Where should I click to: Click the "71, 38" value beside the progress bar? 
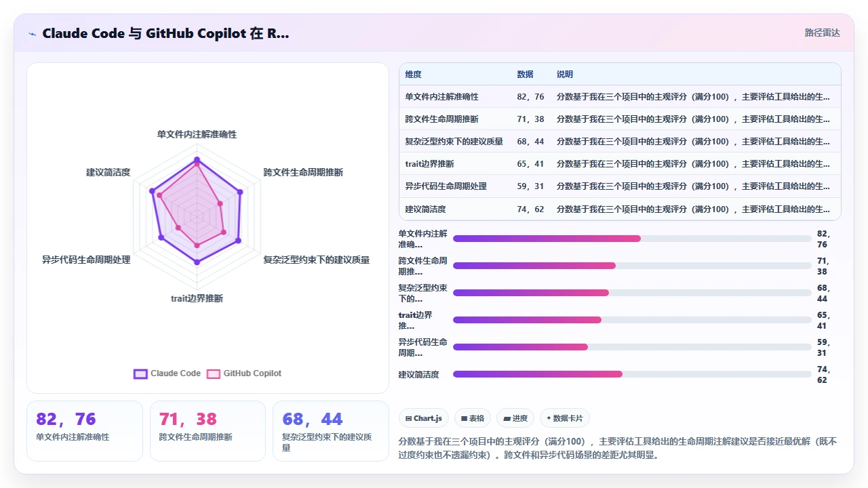coord(823,266)
